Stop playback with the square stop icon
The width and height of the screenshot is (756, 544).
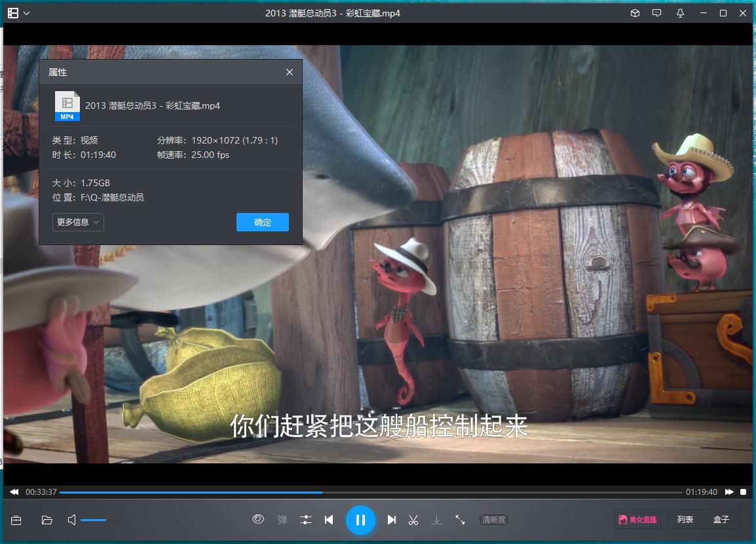tap(744, 492)
